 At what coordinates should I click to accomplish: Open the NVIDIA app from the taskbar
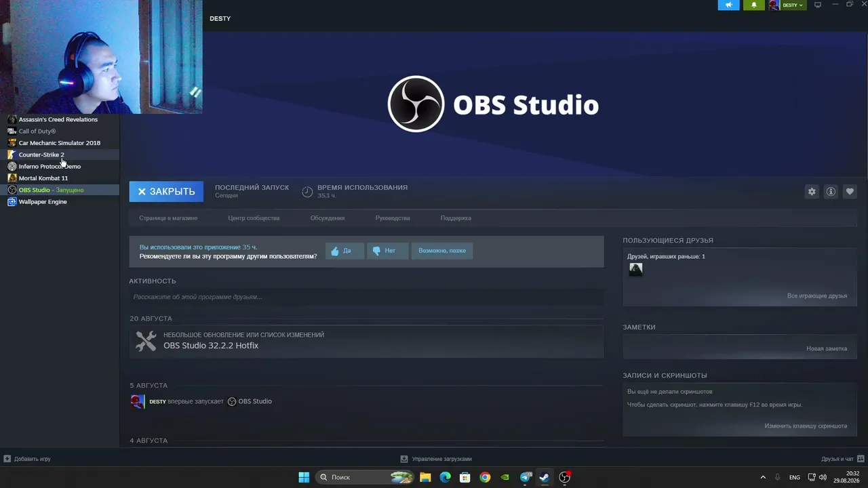(x=505, y=477)
